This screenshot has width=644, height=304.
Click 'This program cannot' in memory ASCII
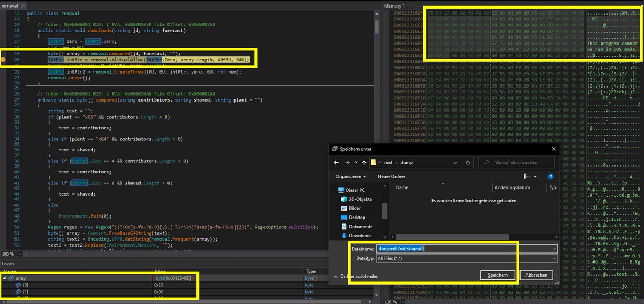[612, 43]
